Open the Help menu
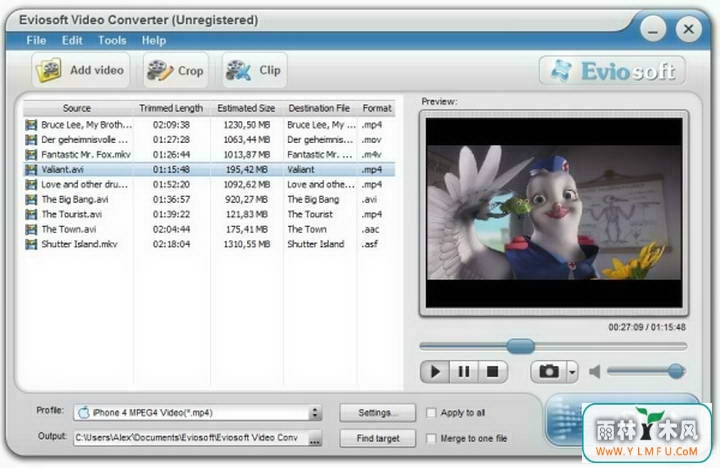The height and width of the screenshot is (468, 720). (x=153, y=40)
